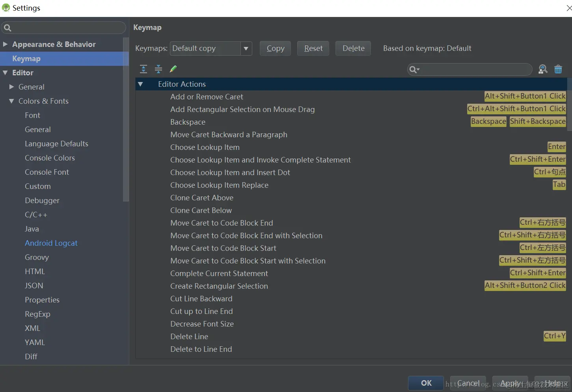This screenshot has height=392, width=572.
Task: Open XML color settings
Action: (x=32, y=328)
